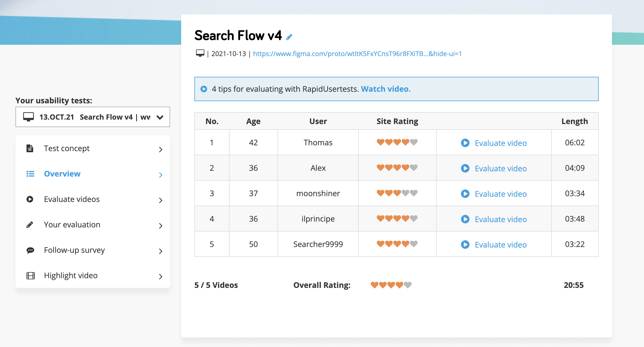Click the desktop monitor icon beside the test date
The image size is (644, 347).
[200, 53]
